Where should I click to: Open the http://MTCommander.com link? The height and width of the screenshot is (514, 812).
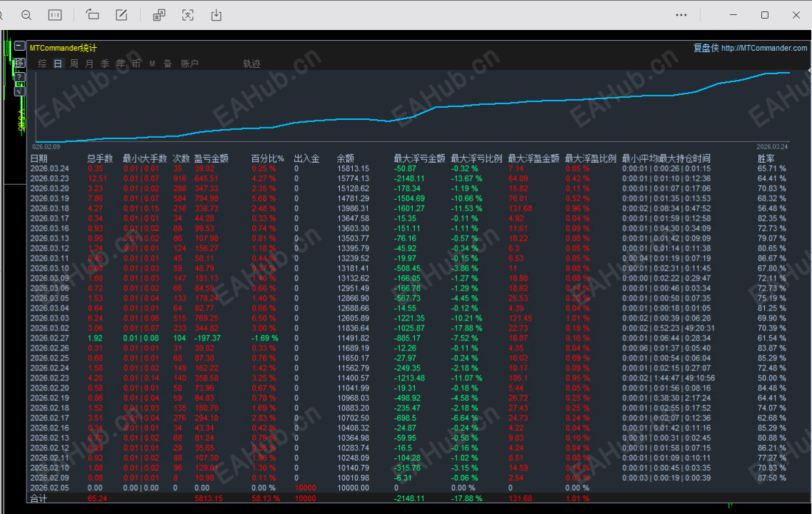click(x=764, y=48)
